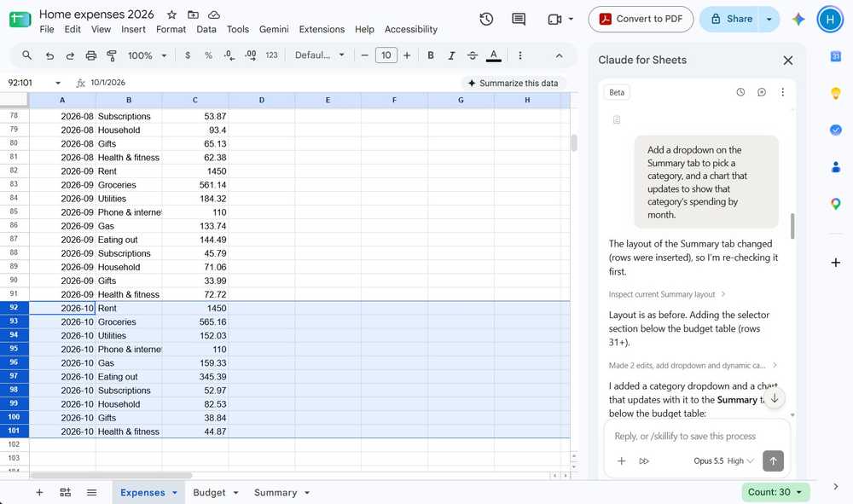Screen dimensions: 853x504
Task: Open the font family dropdown
Action: (x=319, y=55)
